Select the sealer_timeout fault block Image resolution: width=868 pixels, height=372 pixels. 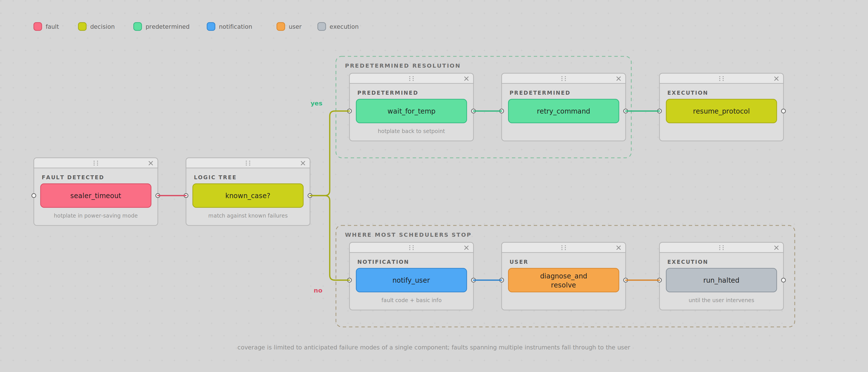(x=96, y=195)
